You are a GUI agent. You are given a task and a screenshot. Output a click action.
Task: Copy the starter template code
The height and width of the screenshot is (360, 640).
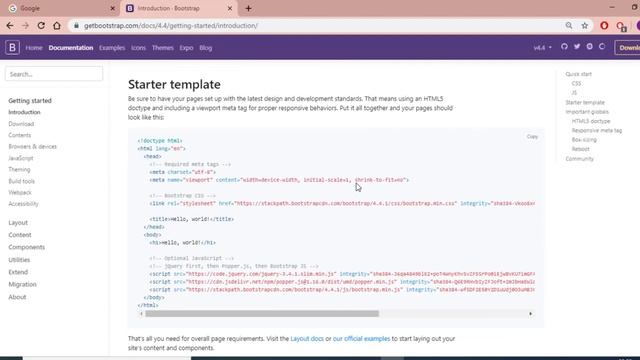[x=532, y=137]
